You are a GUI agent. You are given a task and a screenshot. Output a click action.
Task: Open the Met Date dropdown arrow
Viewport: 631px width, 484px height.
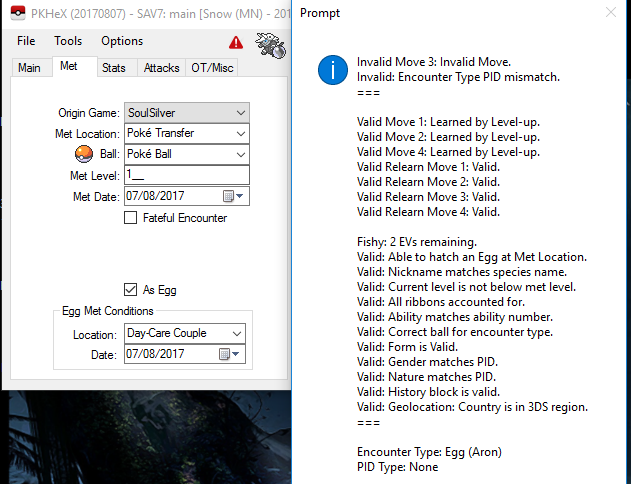[x=240, y=196]
